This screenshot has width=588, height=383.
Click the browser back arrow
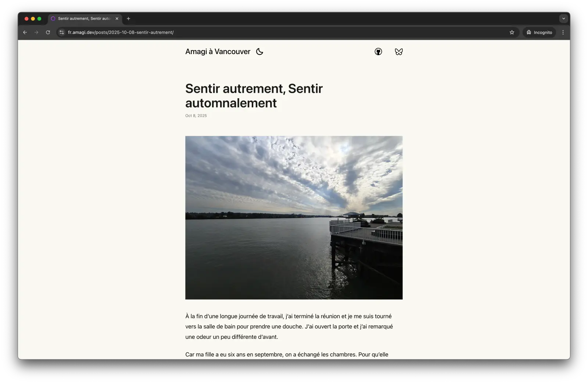[x=25, y=32]
